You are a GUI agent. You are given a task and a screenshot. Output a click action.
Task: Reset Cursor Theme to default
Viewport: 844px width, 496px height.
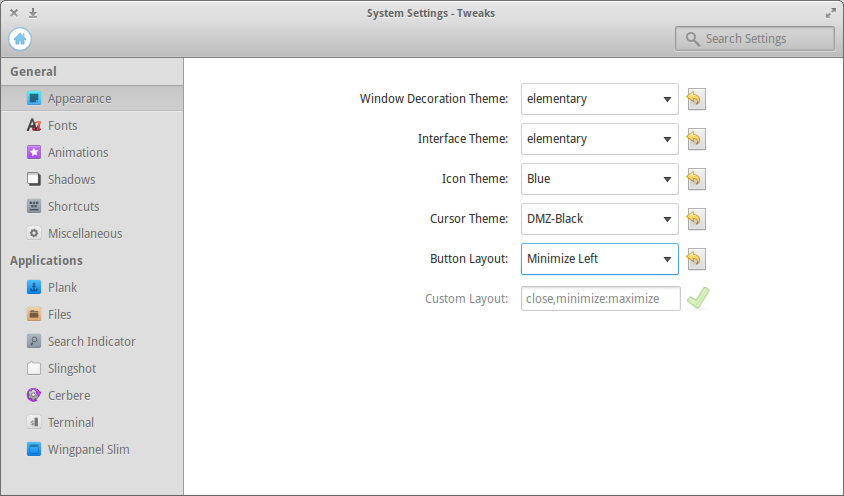(695, 219)
